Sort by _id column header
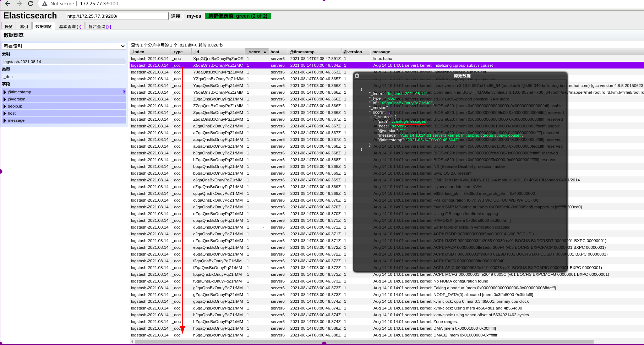 [218, 52]
